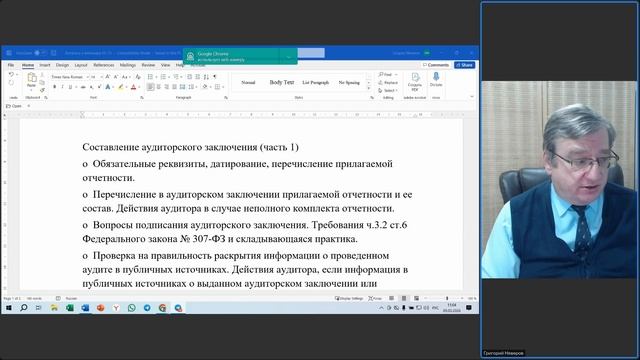The image size is (640, 360).
Task: Switch to the Review tab
Action: pos(148,65)
